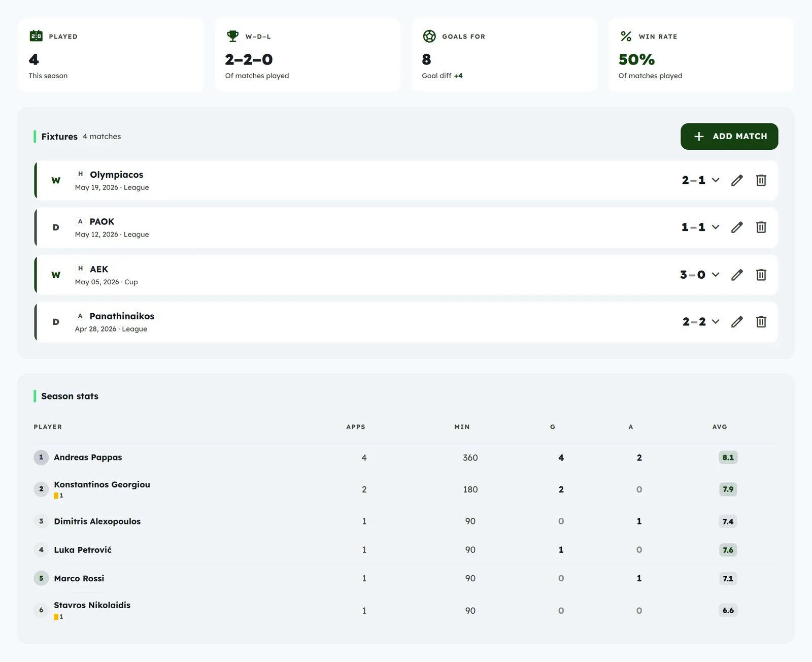
Task: Click the G column header
Action: coord(553,427)
